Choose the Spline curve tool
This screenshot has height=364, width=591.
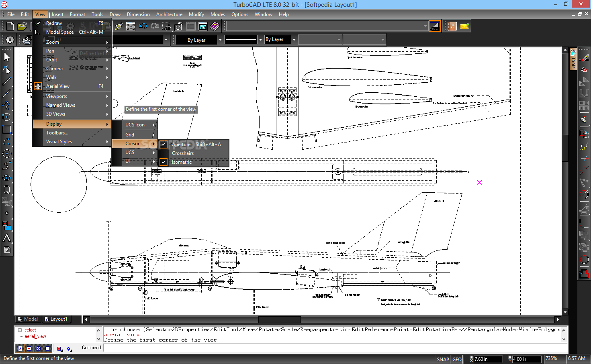pyautogui.click(x=7, y=165)
